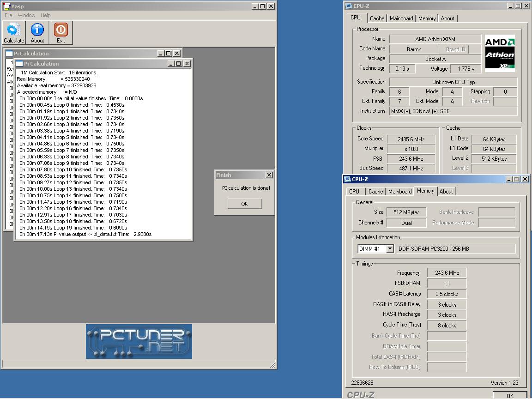Click the Core Speed 2435.6 MHz field
The height and width of the screenshot is (399, 532).
[411, 139]
